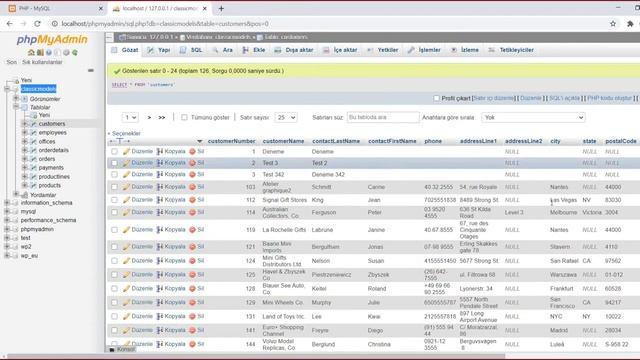Collapse the classicmodels database tree node
This screenshot has width=640, height=360.
pos(7,89)
